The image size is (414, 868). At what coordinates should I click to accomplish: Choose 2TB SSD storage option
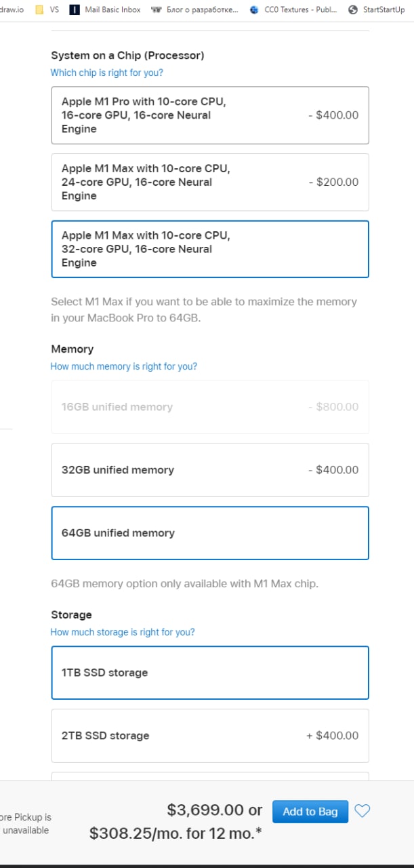(x=210, y=736)
